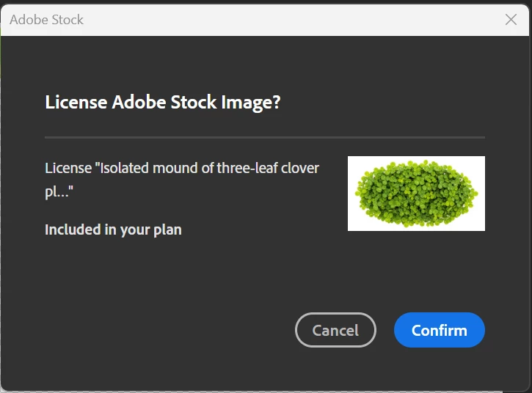This screenshot has height=393, width=532.
Task: Confirm licensing the Adobe Stock image
Action: [439, 330]
